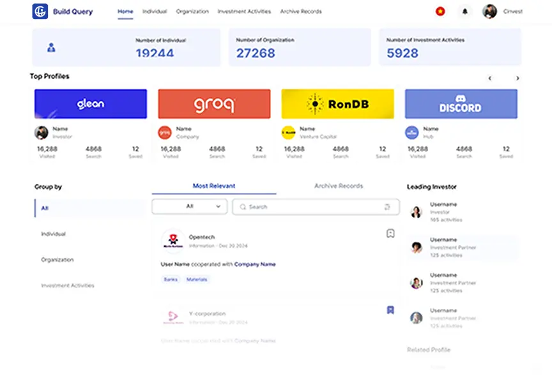This screenshot has height=392, width=552.
Task: Click the Vietnam flag language icon
Action: 440,11
